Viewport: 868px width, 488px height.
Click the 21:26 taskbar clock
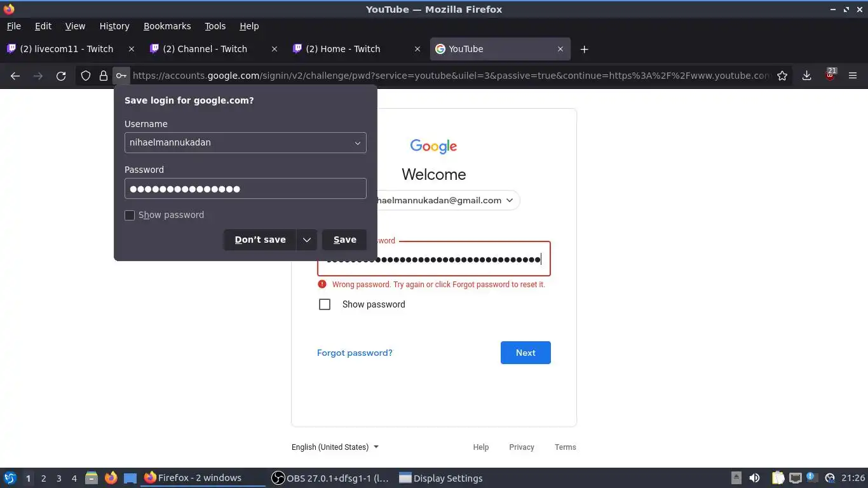pyautogui.click(x=853, y=478)
